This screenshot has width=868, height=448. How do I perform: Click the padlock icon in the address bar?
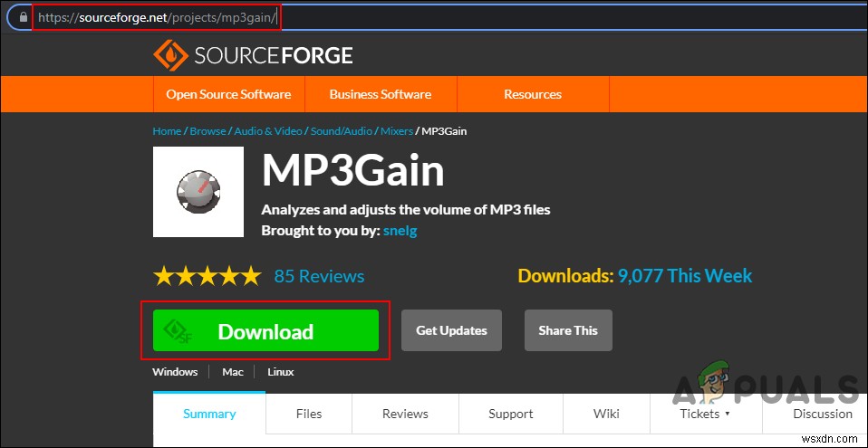(x=23, y=17)
